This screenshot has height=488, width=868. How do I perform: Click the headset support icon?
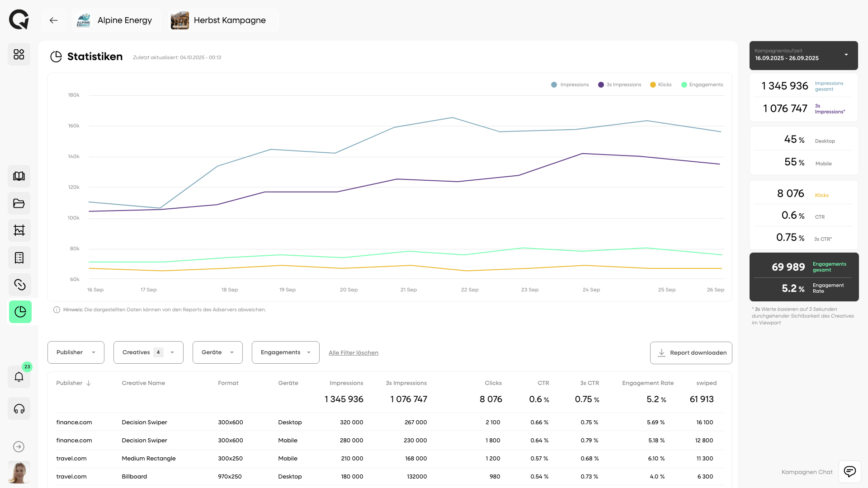point(19,409)
